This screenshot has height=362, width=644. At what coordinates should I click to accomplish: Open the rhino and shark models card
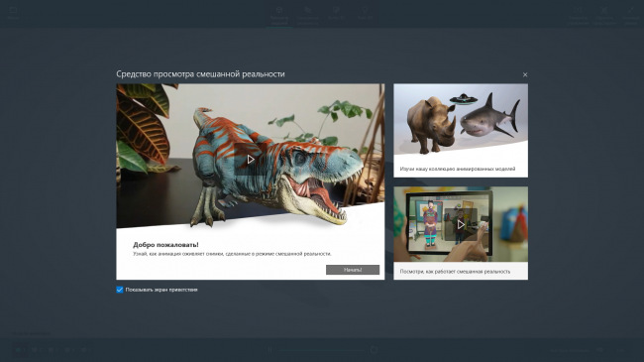(x=461, y=131)
